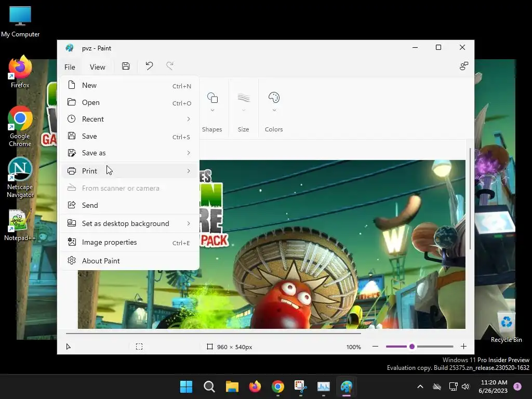Click the horizontal scrollbar of canvas
The width and height of the screenshot is (532, 399).
[x=213, y=334]
